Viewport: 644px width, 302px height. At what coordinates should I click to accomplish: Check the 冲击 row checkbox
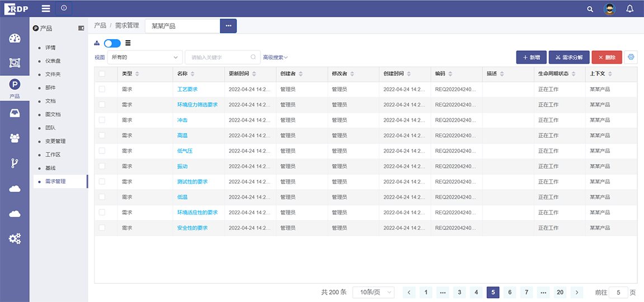click(102, 120)
